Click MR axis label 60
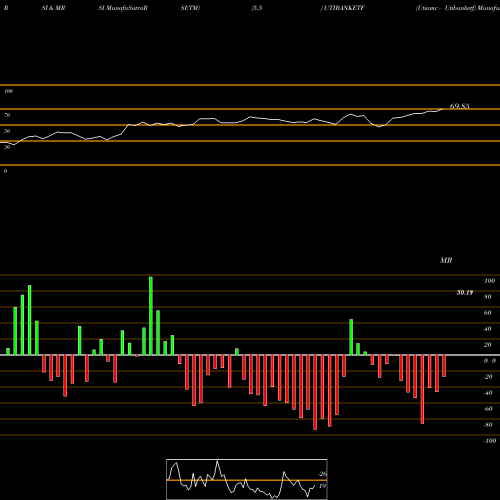 tap(488, 313)
